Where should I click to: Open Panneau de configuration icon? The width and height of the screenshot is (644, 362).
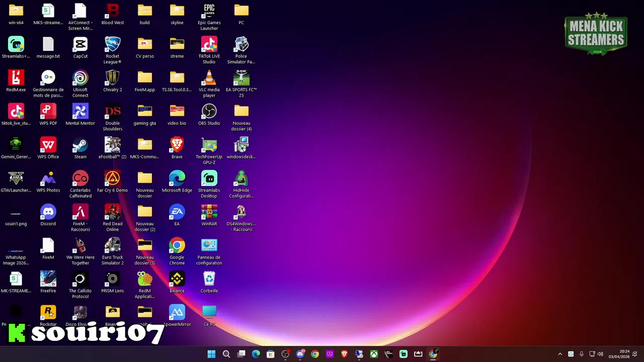click(x=209, y=251)
